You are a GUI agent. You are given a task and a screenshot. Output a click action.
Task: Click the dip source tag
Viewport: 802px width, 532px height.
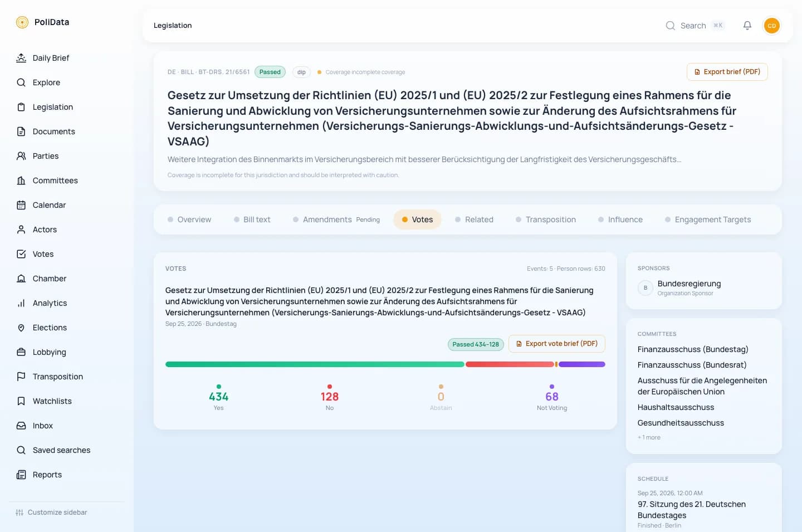(301, 72)
